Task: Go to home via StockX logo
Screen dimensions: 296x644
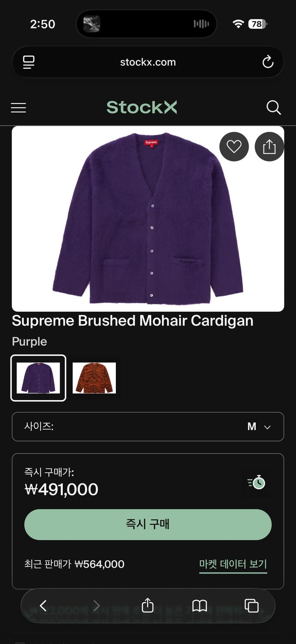Action: [142, 107]
